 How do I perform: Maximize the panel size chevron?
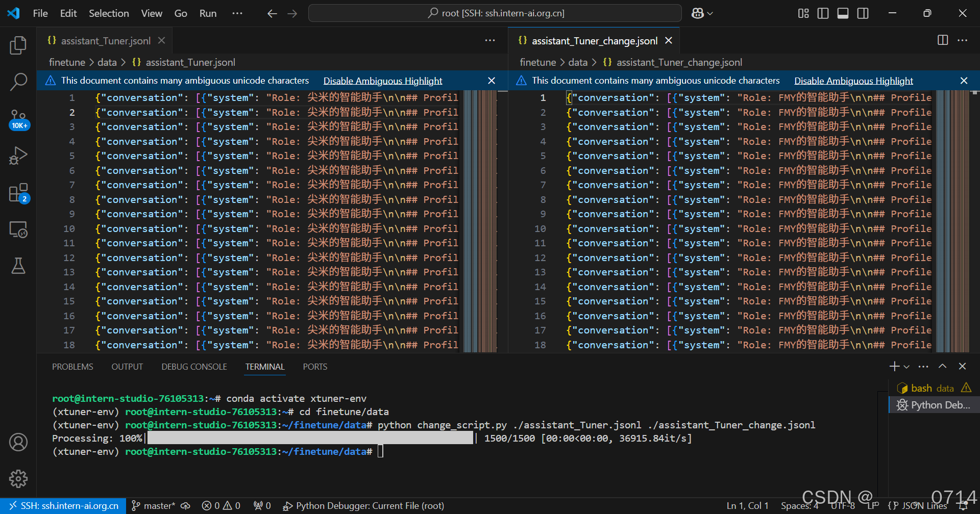(943, 366)
